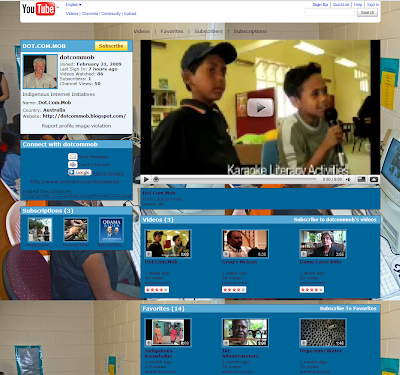Open the Indigenous Knowledge favorite thumbnail
The height and width of the screenshot is (375, 400).
point(168,332)
